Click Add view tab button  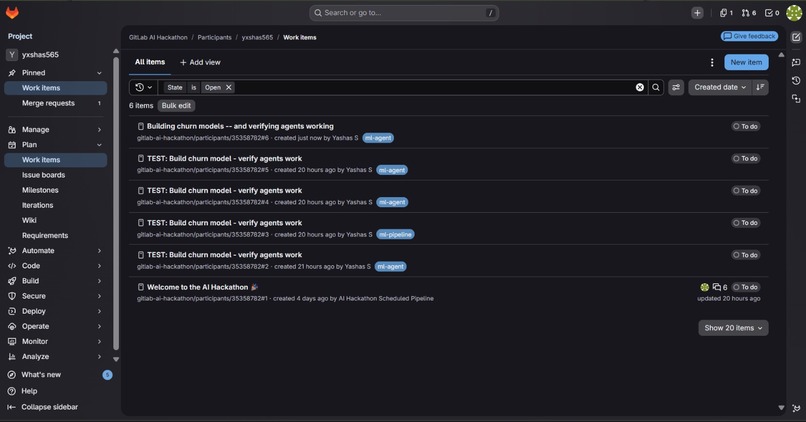click(x=200, y=62)
